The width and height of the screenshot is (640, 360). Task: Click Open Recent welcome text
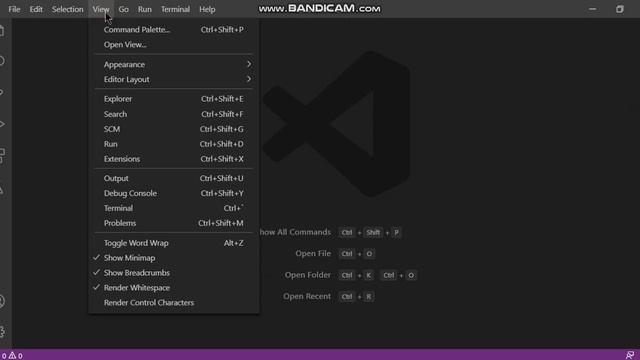pyautogui.click(x=307, y=296)
